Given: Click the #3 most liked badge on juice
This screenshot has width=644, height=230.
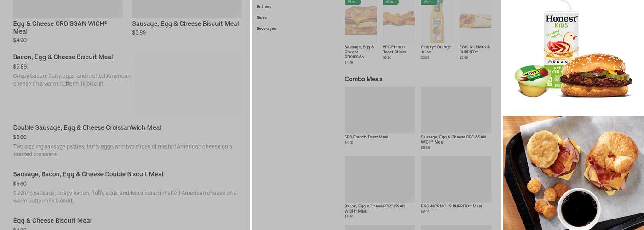Looking at the screenshot, I should 429,2.
